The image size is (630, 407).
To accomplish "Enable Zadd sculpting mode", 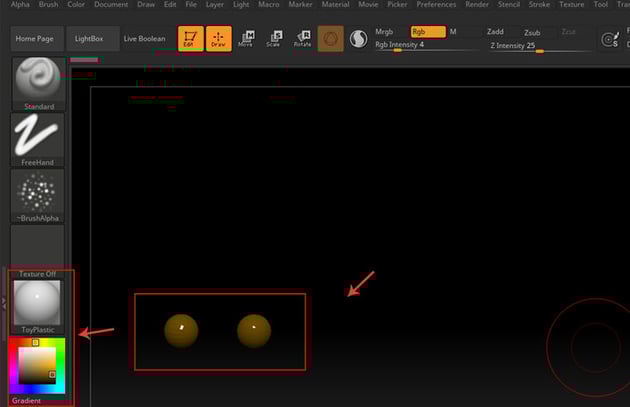I will (x=495, y=32).
